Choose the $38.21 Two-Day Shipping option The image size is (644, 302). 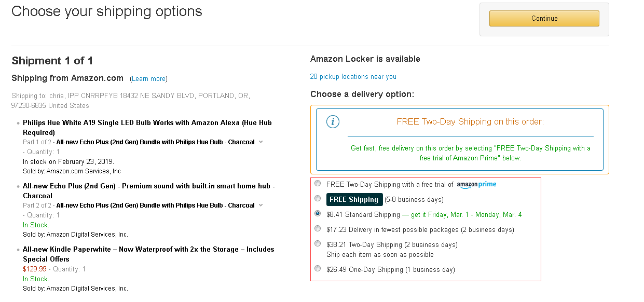(x=318, y=243)
